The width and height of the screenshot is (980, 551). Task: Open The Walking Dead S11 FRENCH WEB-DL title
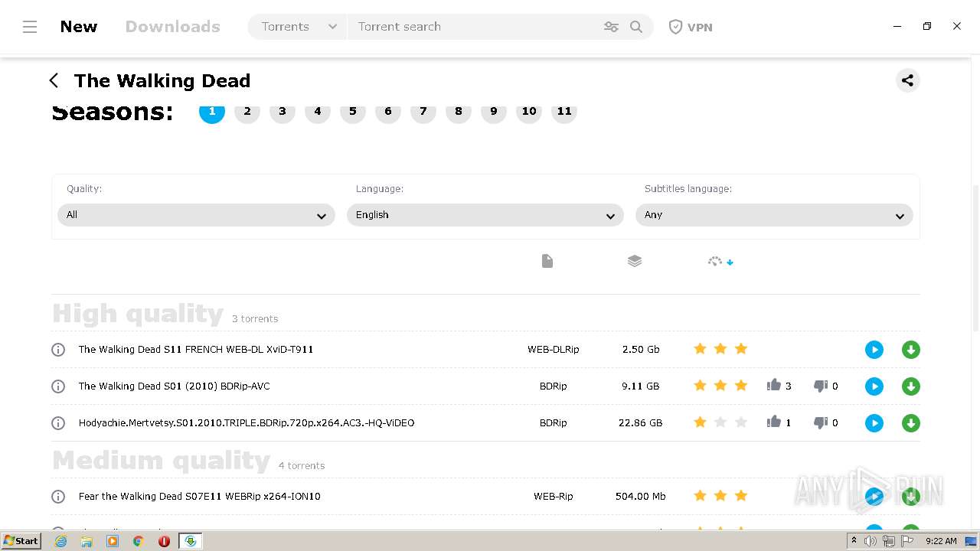click(196, 350)
